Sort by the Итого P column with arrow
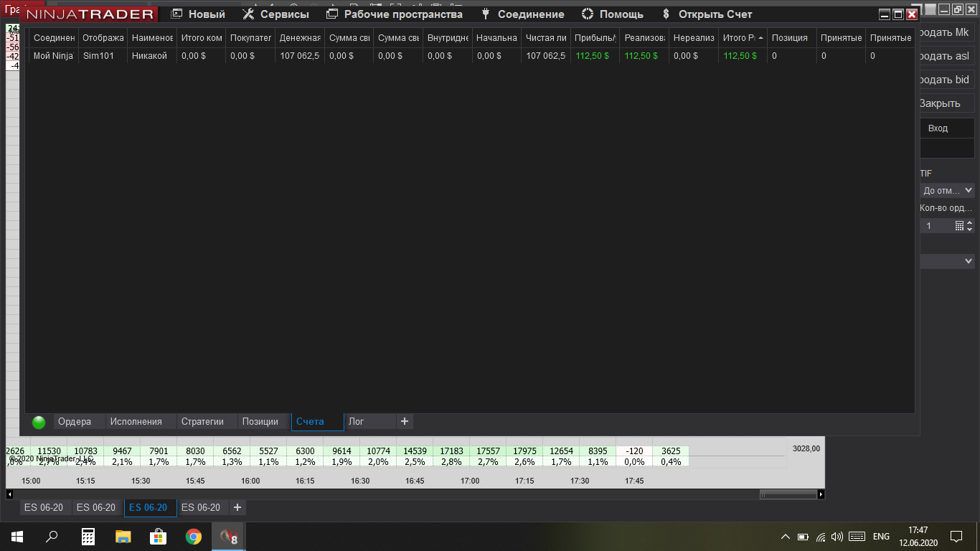 pos(743,37)
